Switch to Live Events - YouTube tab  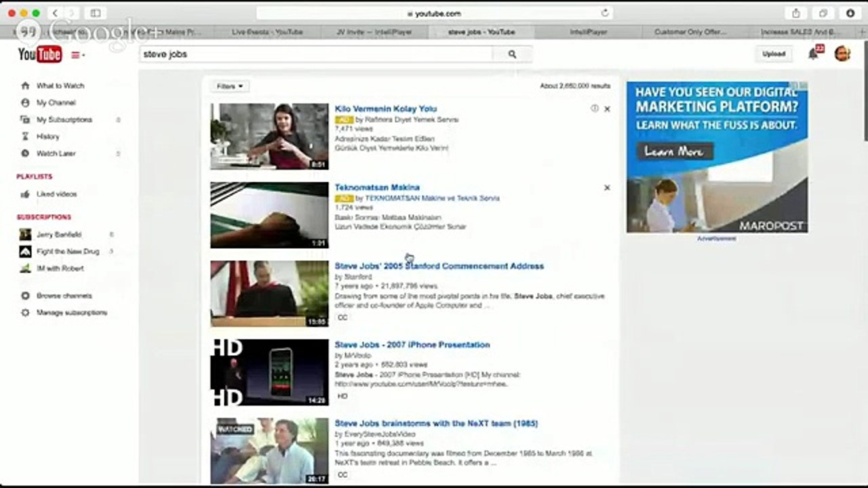(x=267, y=32)
